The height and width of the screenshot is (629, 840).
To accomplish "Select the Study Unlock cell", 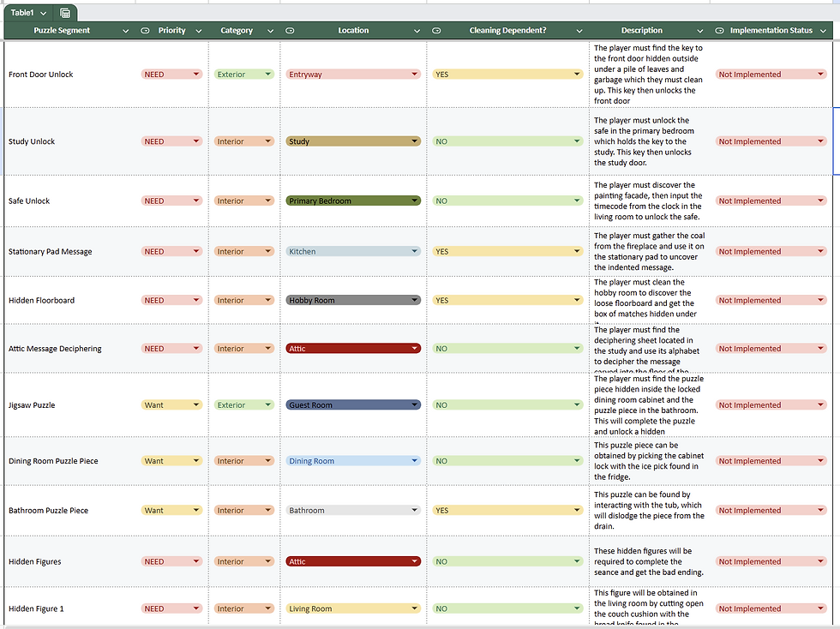I will pos(70,141).
